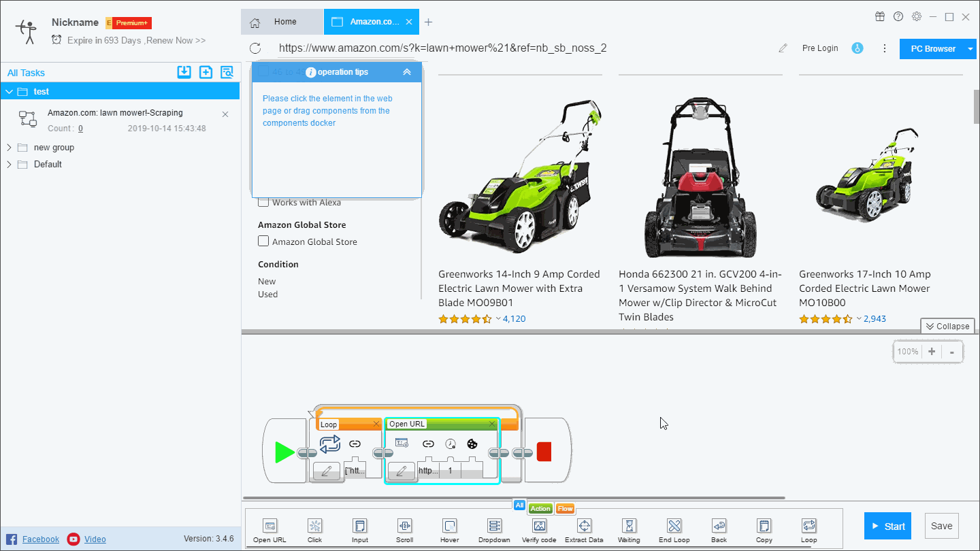The image size is (980, 551).
Task: Select the Waiting hourglass component
Action: (629, 527)
